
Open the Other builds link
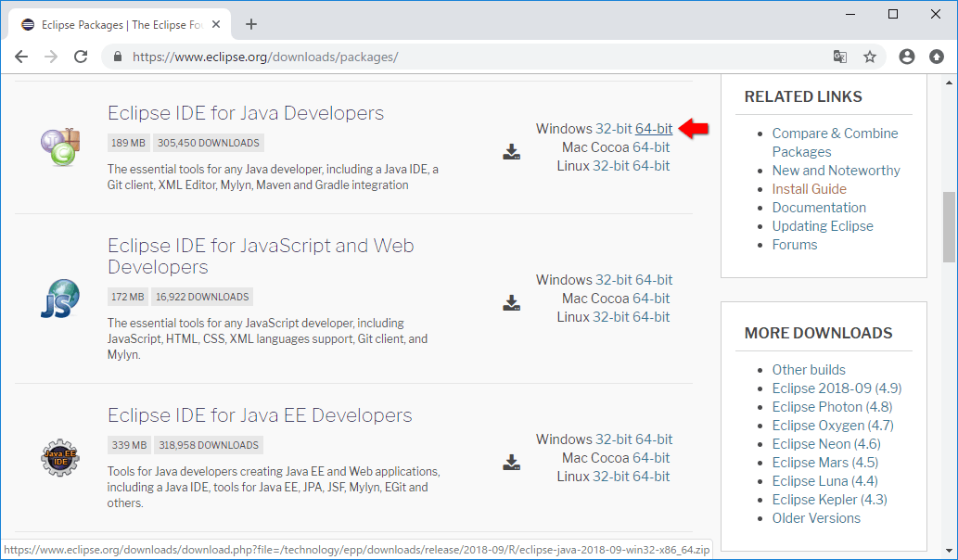(x=809, y=369)
